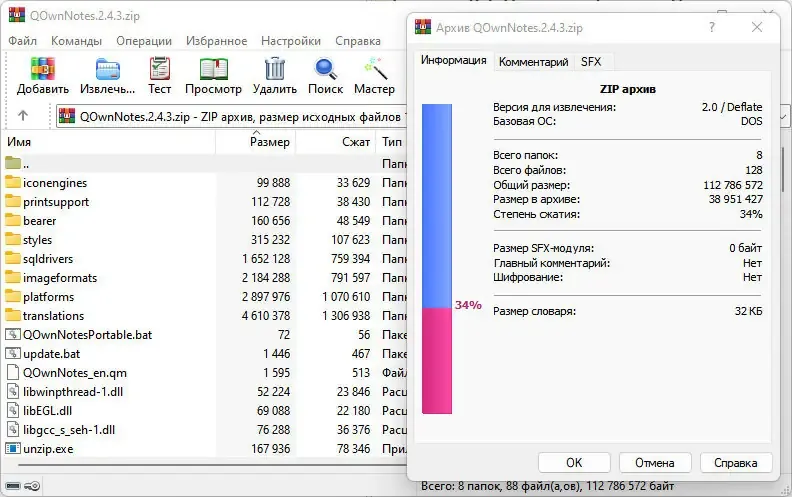Screen dimensions: 792x497
Task: Open the Файл menu
Action: pyautogui.click(x=22, y=41)
